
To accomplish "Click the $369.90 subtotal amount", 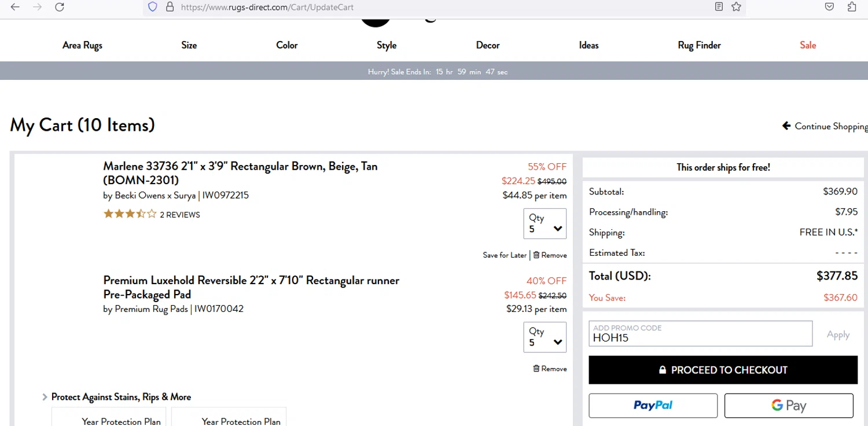I will pyautogui.click(x=840, y=192).
